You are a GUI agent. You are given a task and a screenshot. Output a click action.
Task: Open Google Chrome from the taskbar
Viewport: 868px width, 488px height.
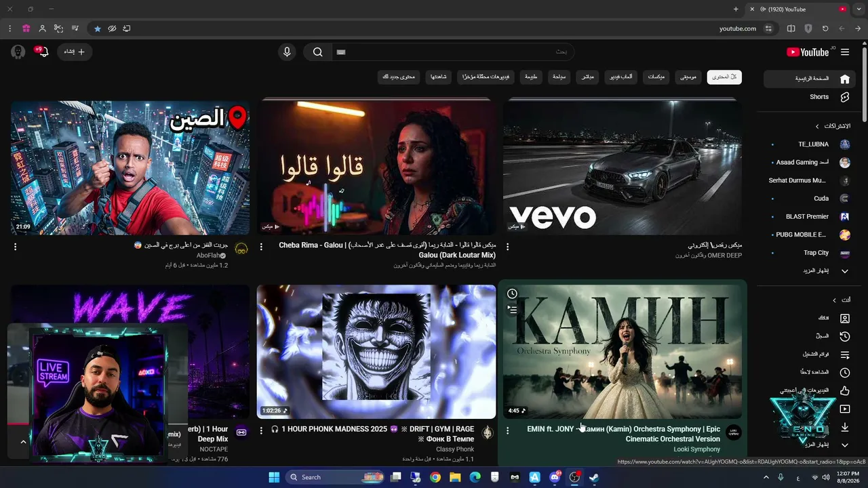[435, 477]
